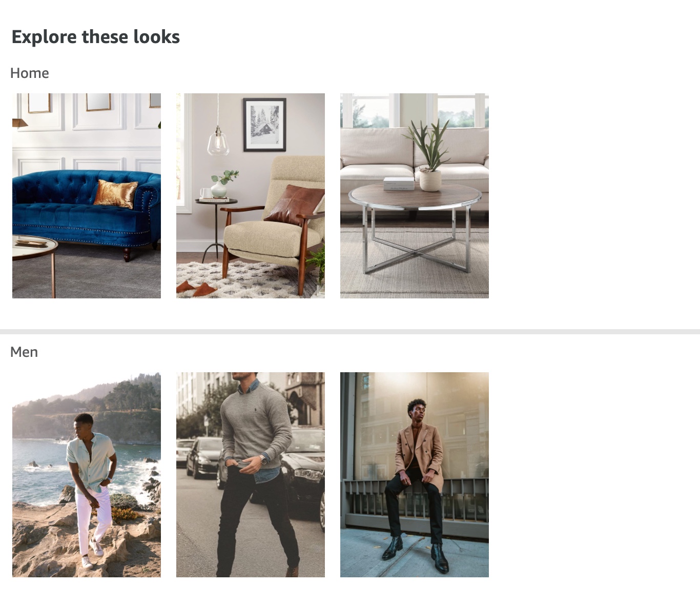Click the Home category label

point(30,73)
